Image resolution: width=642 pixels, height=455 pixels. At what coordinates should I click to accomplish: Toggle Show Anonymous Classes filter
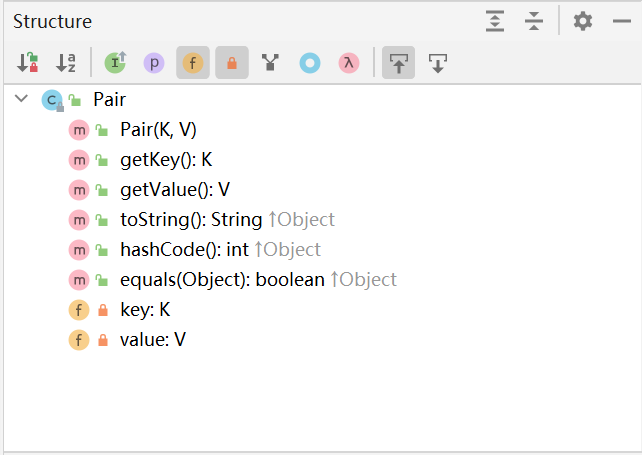pos(310,63)
